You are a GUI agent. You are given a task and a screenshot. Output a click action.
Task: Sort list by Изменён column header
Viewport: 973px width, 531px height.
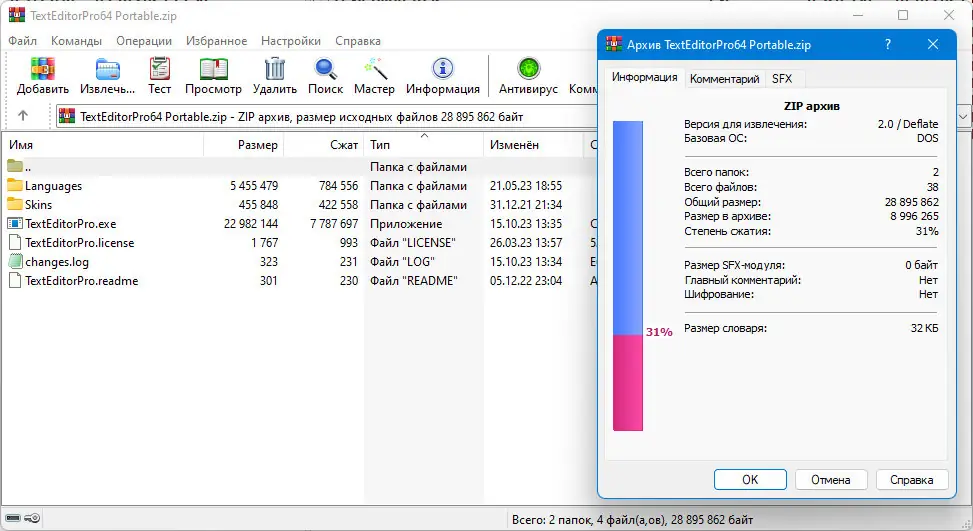pyautogui.click(x=534, y=145)
